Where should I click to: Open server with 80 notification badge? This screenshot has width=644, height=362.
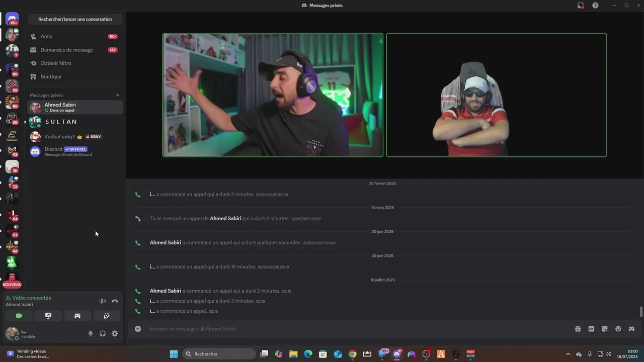pyautogui.click(x=12, y=102)
